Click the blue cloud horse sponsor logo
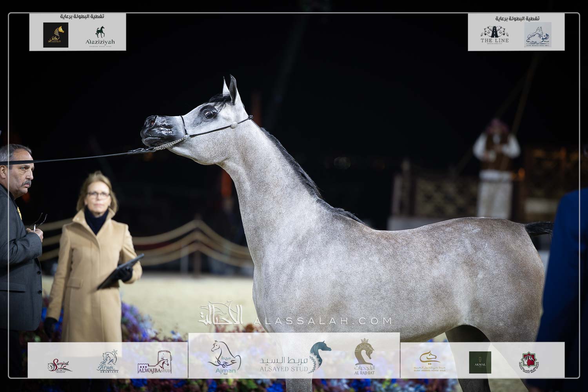The height and width of the screenshot is (392, 588). [538, 35]
